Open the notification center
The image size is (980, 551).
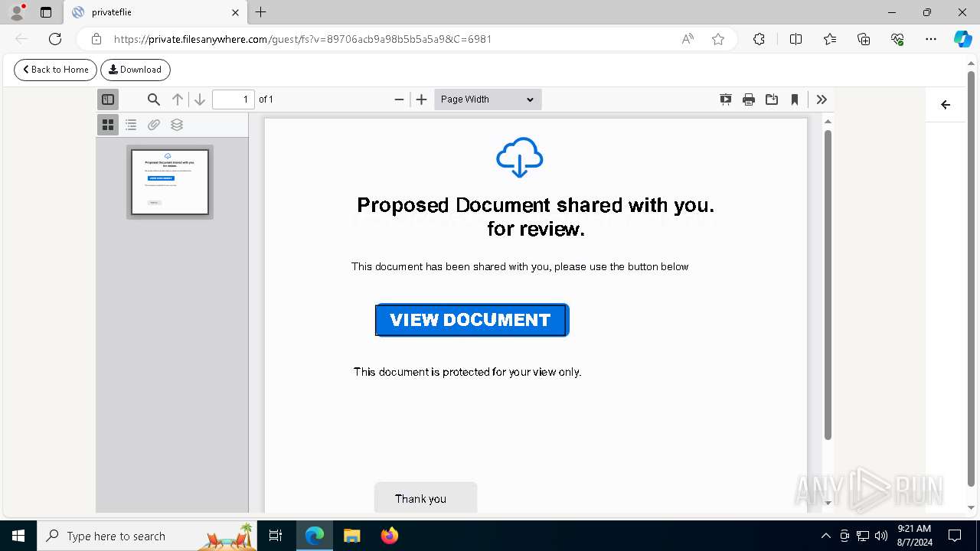click(x=955, y=536)
